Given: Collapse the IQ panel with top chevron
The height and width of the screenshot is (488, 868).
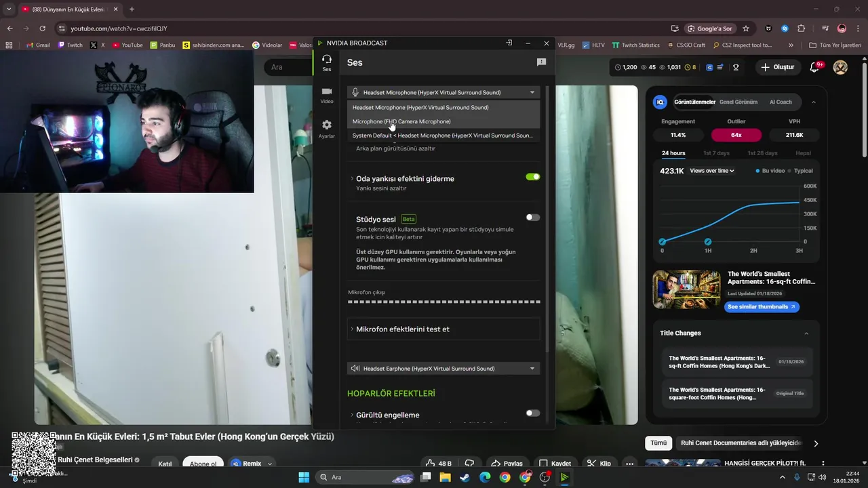Looking at the screenshot, I should point(814,102).
